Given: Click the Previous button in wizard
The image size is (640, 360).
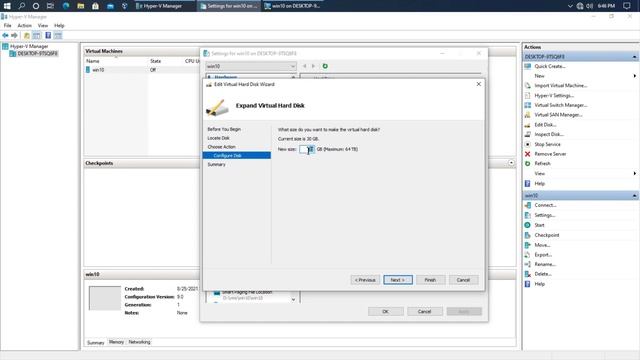Looking at the screenshot, I should 365,280.
